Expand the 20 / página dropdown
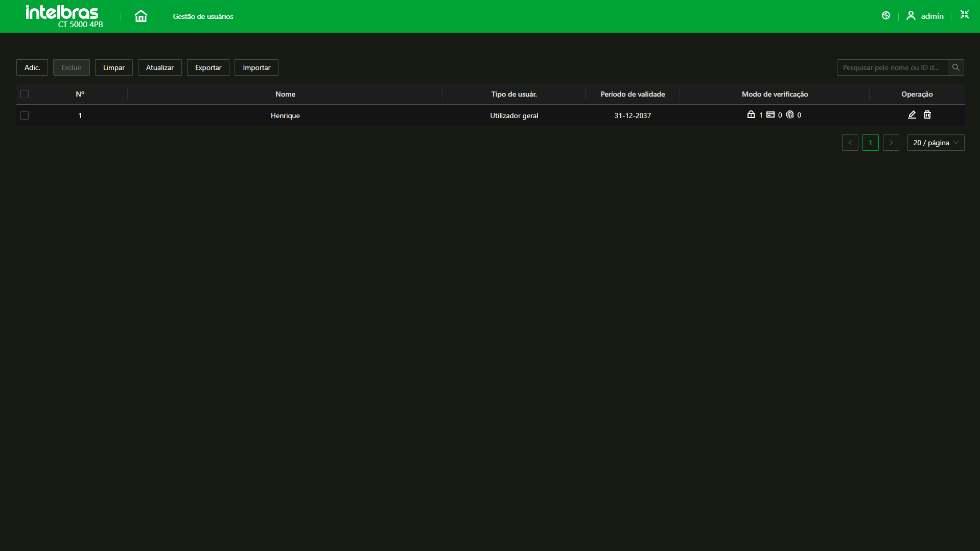 (x=936, y=143)
